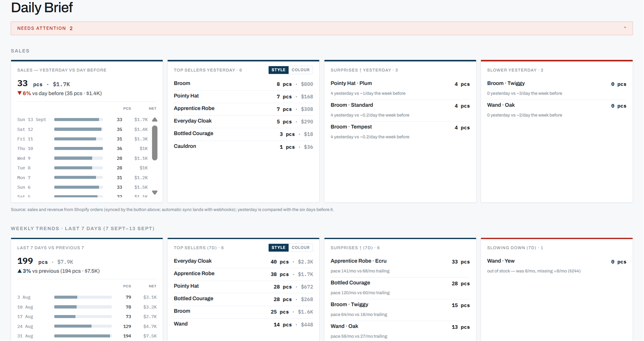Open Wand row in Top Sellers (7D)
The width and height of the screenshot is (644, 341).
point(243,324)
